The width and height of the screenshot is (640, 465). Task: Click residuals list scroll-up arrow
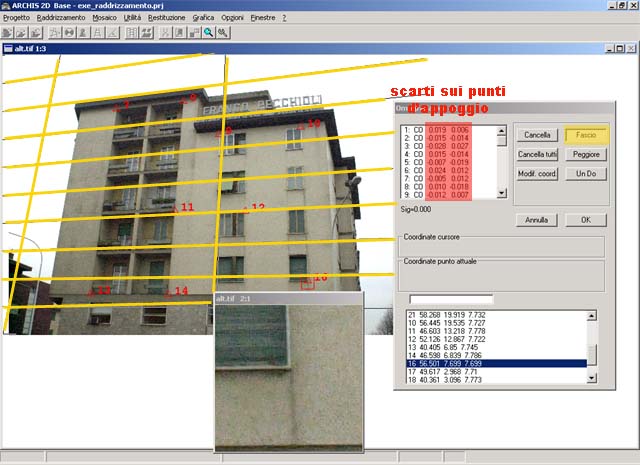coord(502,131)
